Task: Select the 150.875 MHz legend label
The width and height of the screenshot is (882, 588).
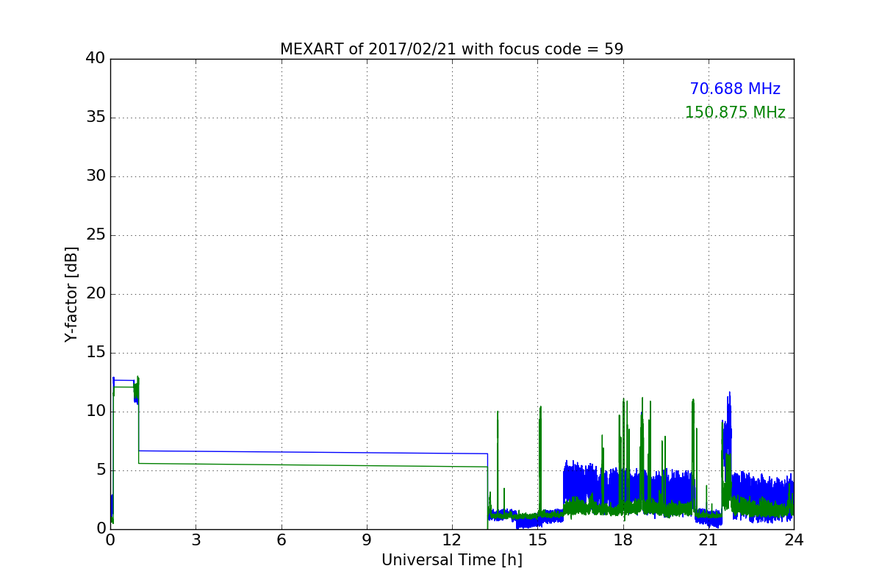Action: click(735, 112)
